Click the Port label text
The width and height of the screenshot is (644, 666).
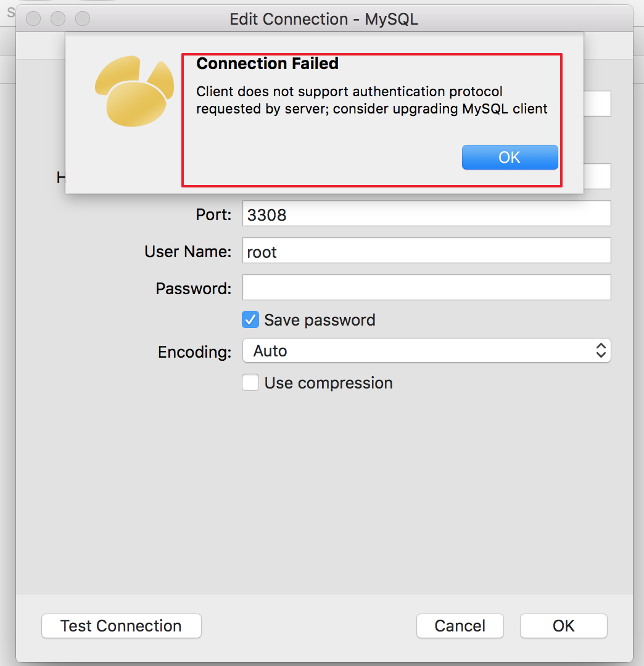click(x=213, y=215)
